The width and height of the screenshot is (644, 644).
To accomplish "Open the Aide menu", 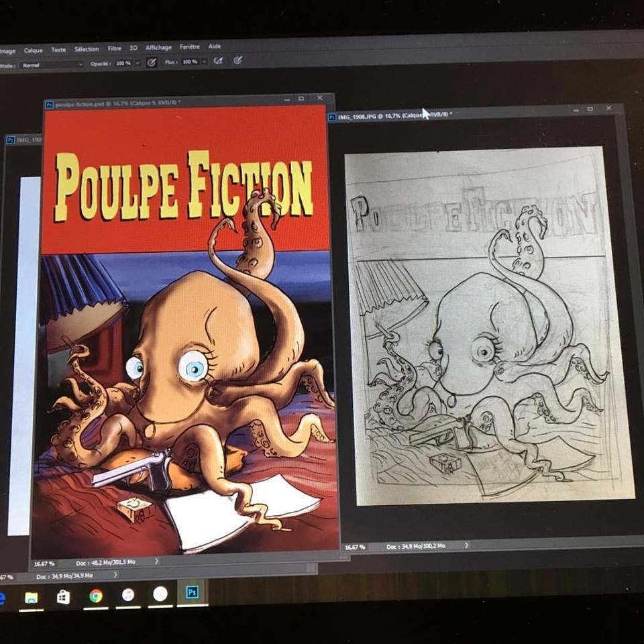I will [215, 46].
